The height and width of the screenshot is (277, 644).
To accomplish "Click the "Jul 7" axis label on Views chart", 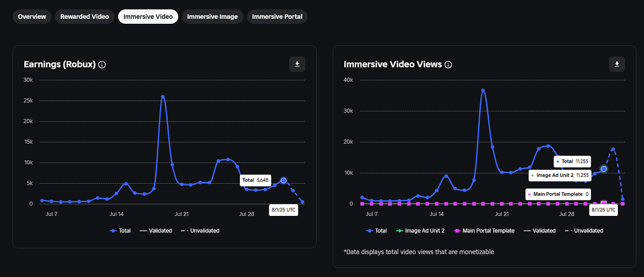I will coord(371,214).
